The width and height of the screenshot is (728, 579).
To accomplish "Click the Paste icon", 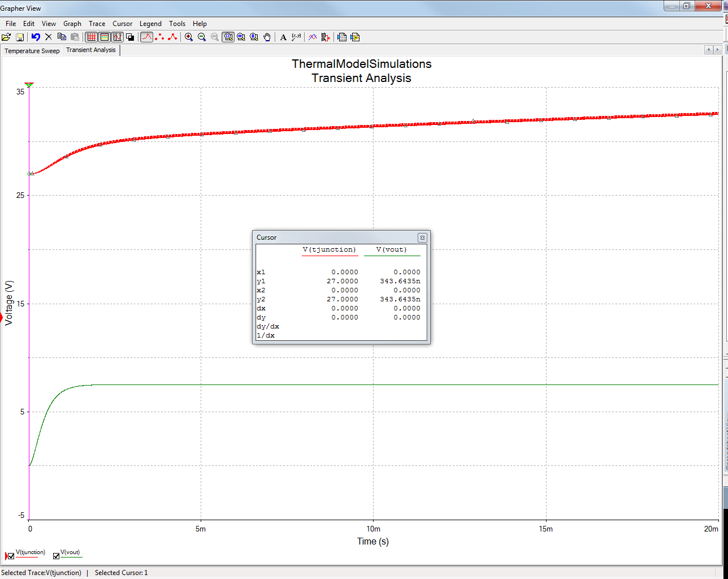I will pos(75,37).
